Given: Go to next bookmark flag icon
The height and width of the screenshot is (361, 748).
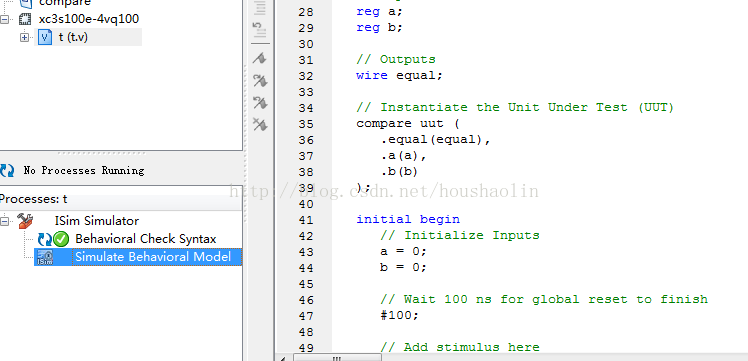Looking at the screenshot, I should coord(260,81).
